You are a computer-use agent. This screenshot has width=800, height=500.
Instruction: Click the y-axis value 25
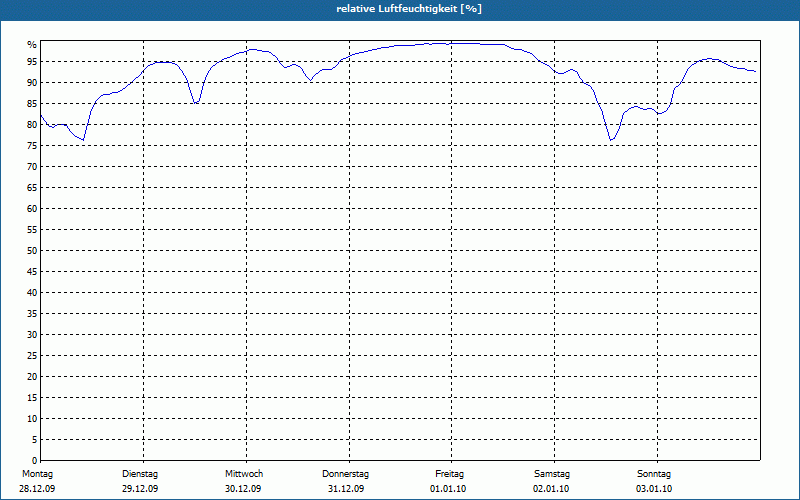click(x=32, y=356)
